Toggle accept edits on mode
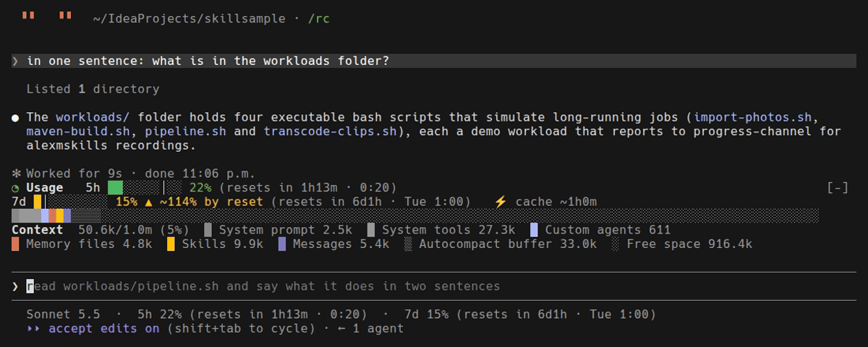 (x=104, y=329)
